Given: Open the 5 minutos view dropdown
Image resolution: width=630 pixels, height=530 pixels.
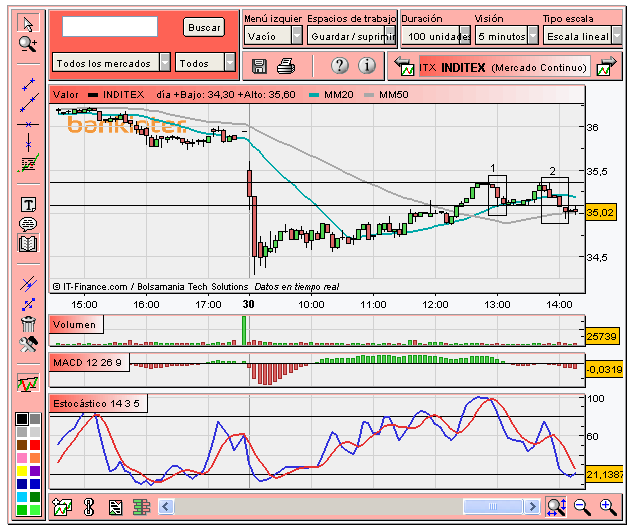Looking at the screenshot, I should click(x=507, y=37).
